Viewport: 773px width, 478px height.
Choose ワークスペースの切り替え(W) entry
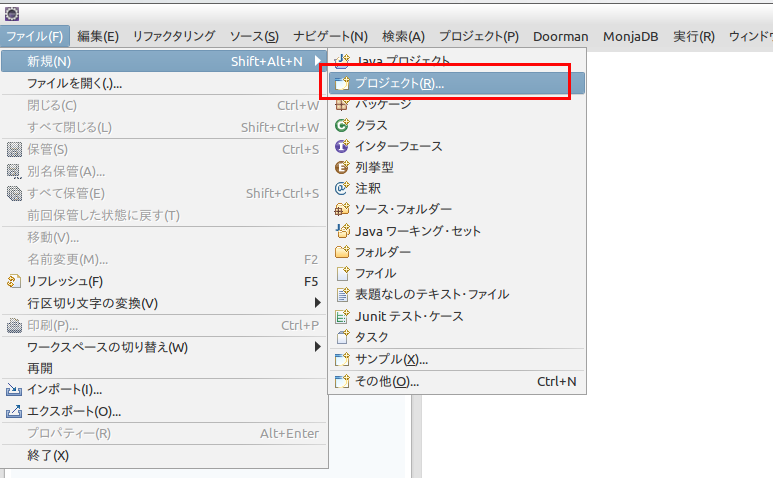pyautogui.click(x=164, y=347)
